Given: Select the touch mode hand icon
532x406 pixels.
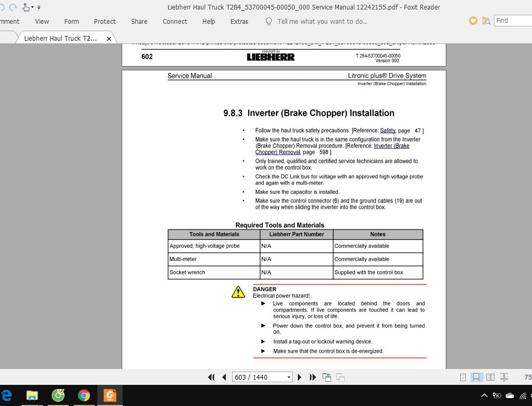Looking at the screenshot, I should [x=26, y=7].
